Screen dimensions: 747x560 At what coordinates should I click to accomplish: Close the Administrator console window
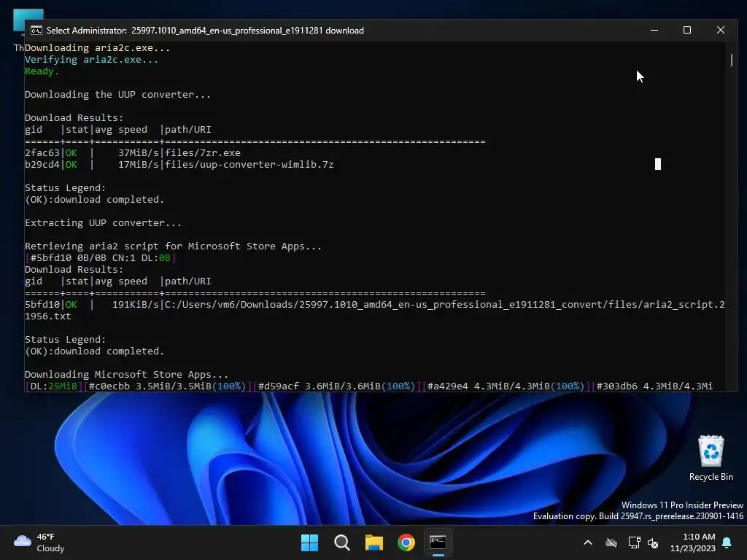720,30
